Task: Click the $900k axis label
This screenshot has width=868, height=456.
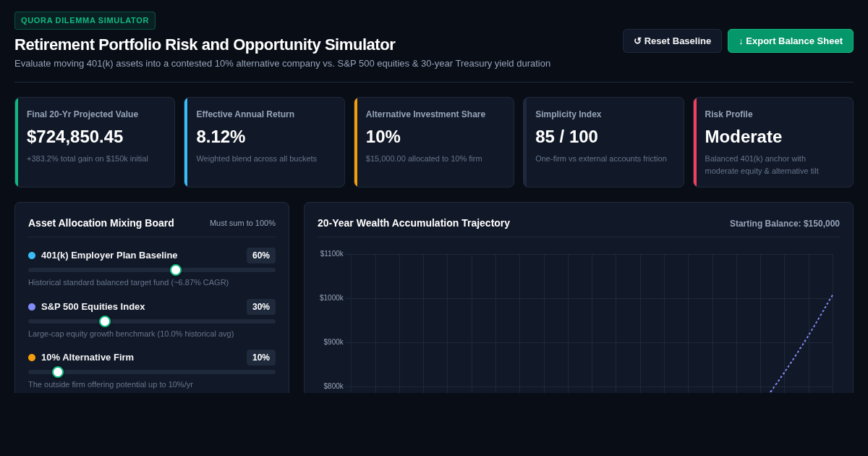Action: pos(333,342)
